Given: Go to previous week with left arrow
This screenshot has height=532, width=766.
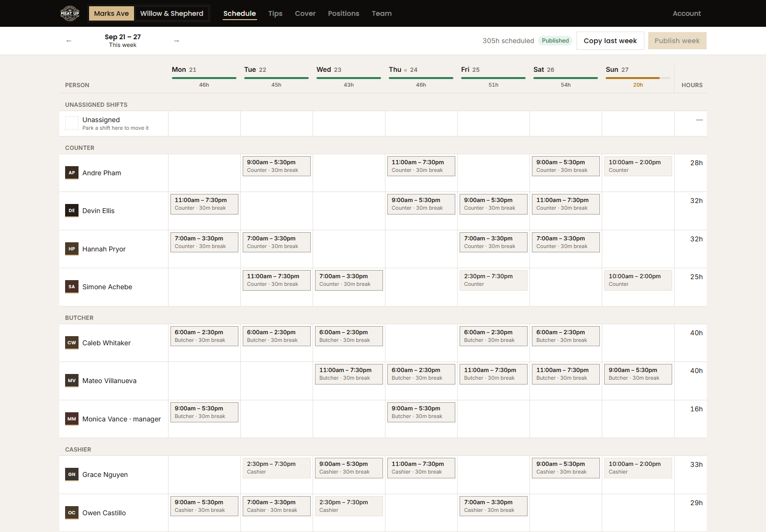Looking at the screenshot, I should click(69, 41).
